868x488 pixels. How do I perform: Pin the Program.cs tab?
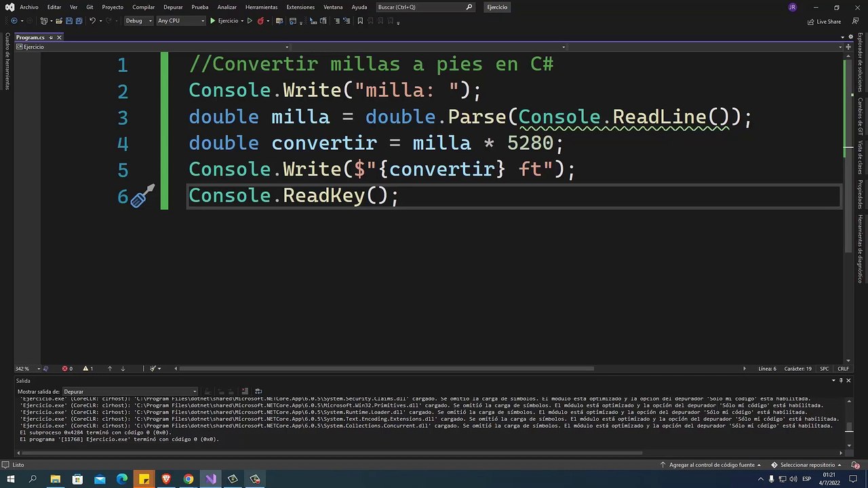pos(50,37)
